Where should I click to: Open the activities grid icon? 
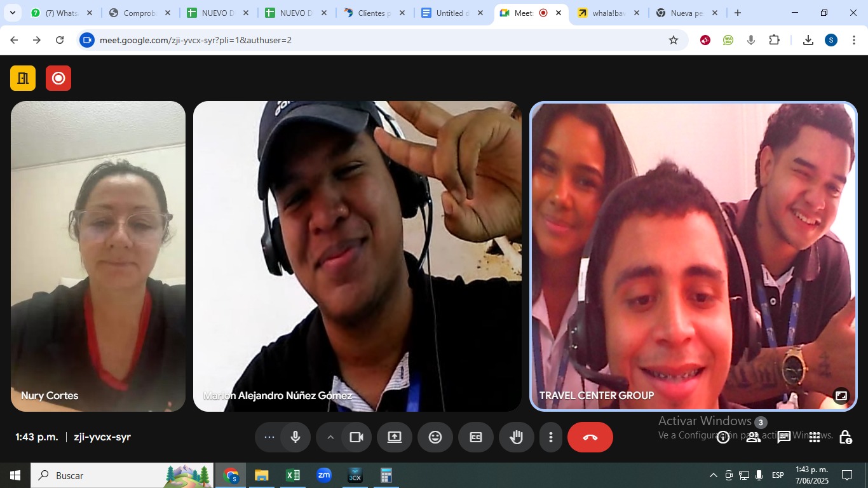(x=815, y=437)
